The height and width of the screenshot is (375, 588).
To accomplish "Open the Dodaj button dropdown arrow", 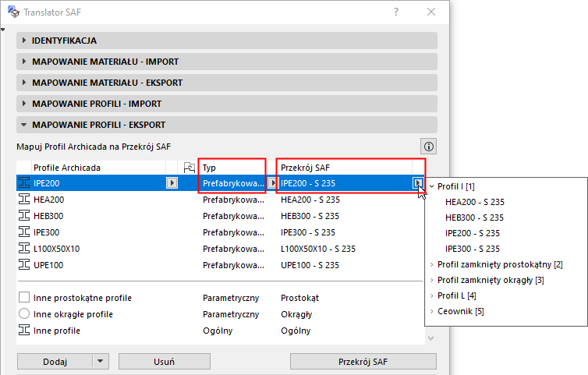I will tap(100, 362).
